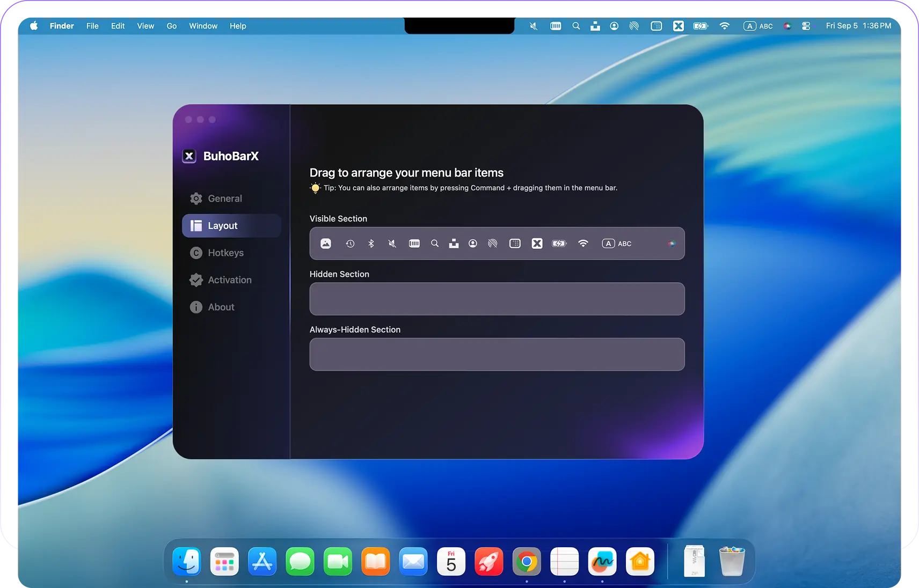This screenshot has width=919, height=588.
Task: Open Mail from the Dock
Action: click(x=413, y=561)
